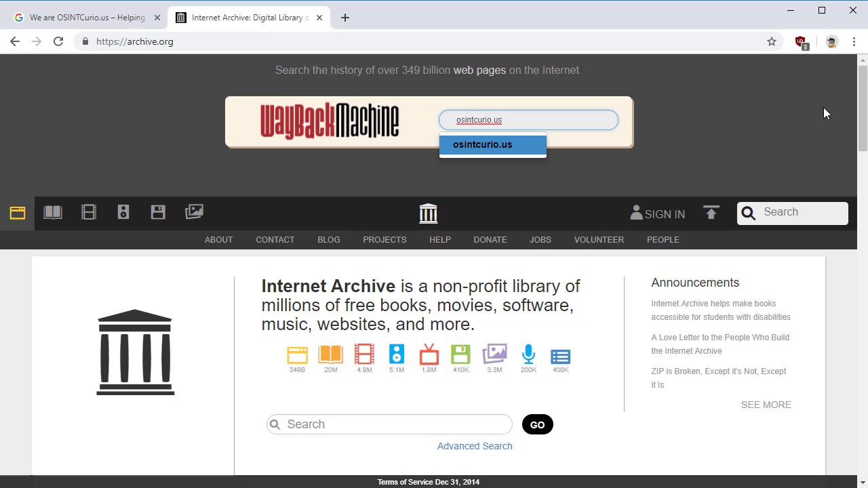Click the Wayback Machine URL input field

528,120
